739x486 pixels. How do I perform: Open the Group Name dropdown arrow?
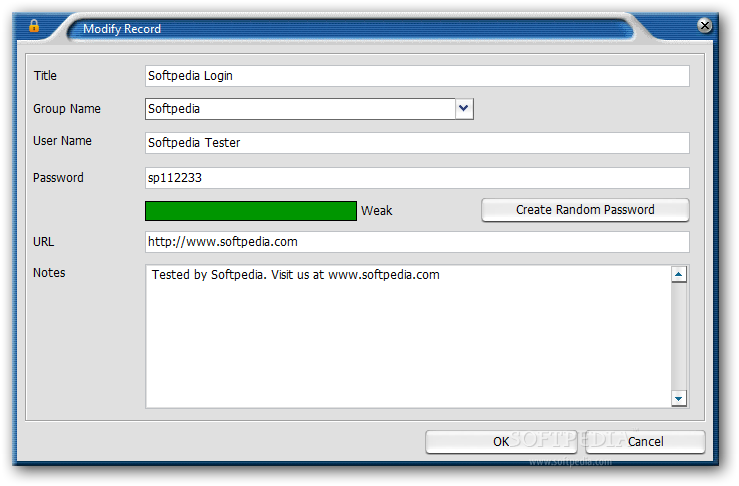tap(464, 108)
